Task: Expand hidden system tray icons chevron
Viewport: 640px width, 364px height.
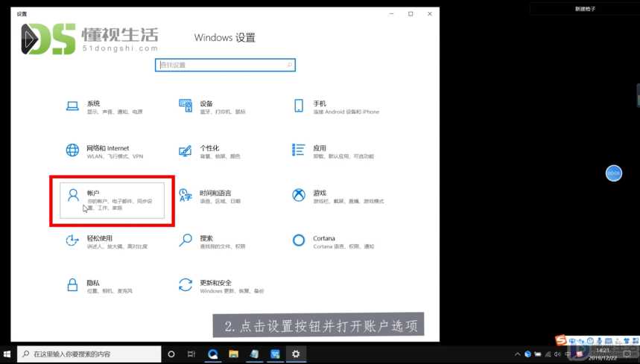Action: point(518,354)
